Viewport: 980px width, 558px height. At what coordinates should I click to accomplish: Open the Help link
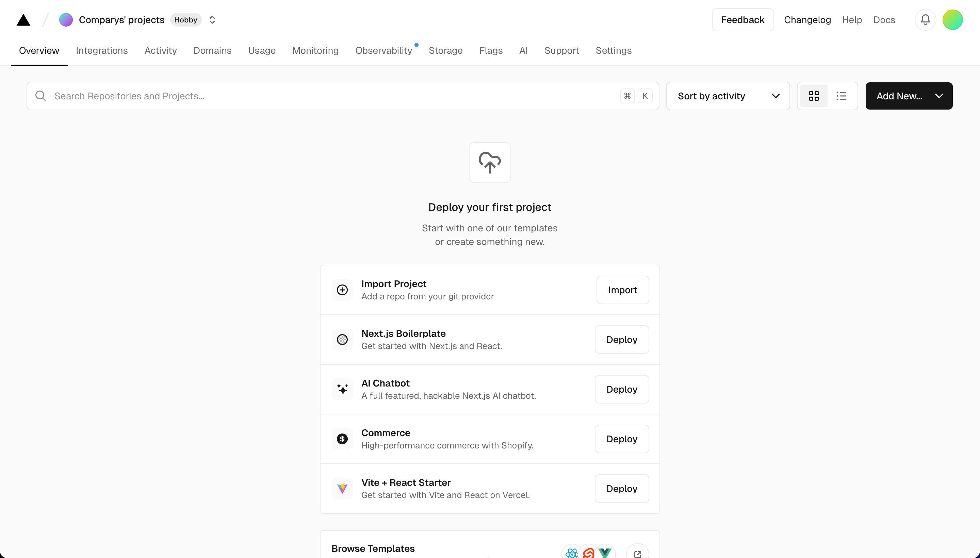[x=852, y=19]
